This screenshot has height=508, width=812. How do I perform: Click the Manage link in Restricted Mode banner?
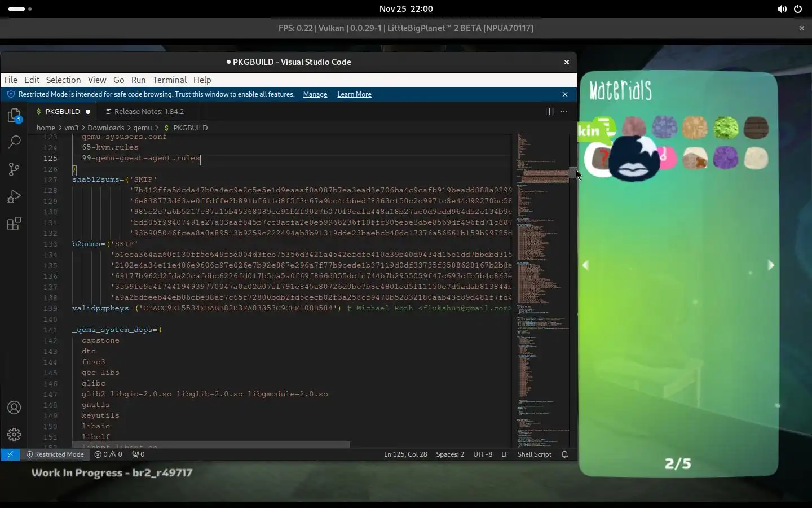click(x=315, y=94)
